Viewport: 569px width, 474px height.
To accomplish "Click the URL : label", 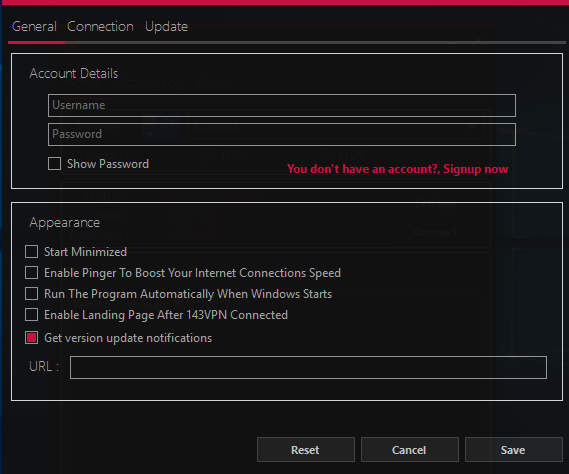I will click(44, 367).
